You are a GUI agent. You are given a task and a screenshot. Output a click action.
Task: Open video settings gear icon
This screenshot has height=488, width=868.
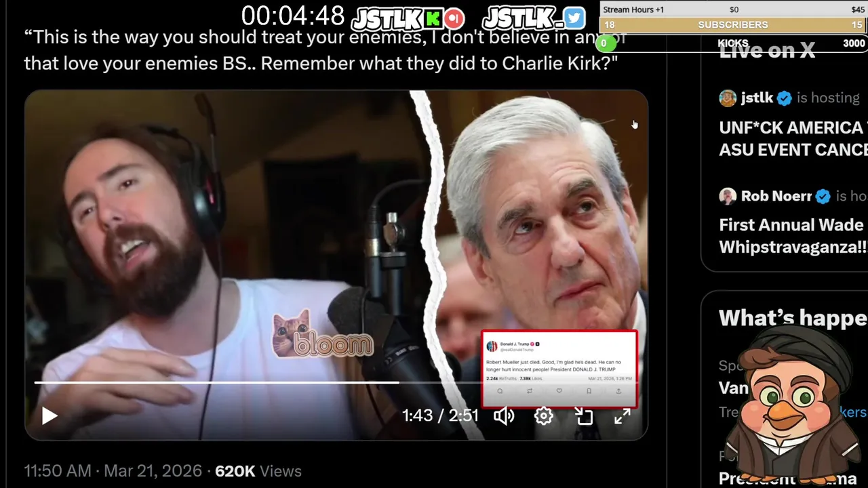(x=544, y=415)
